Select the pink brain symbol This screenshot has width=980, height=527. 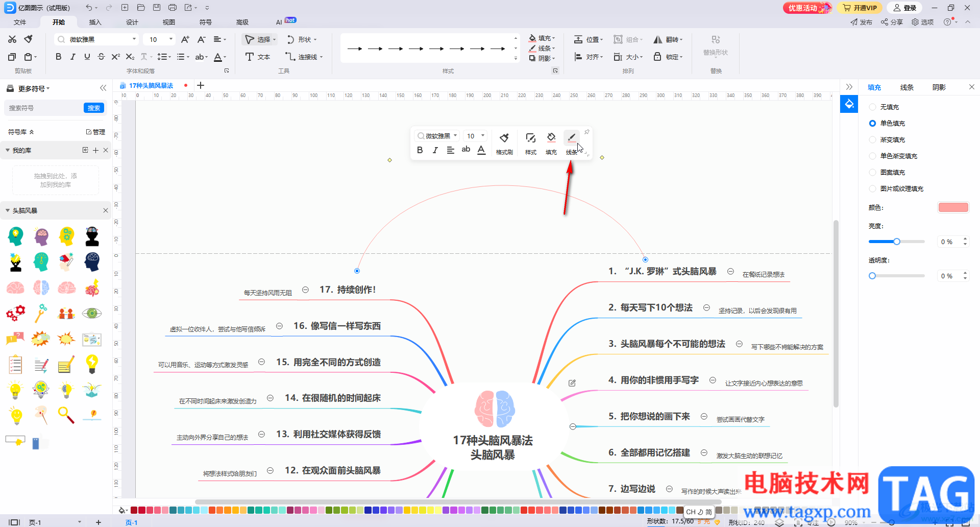pyautogui.click(x=15, y=288)
